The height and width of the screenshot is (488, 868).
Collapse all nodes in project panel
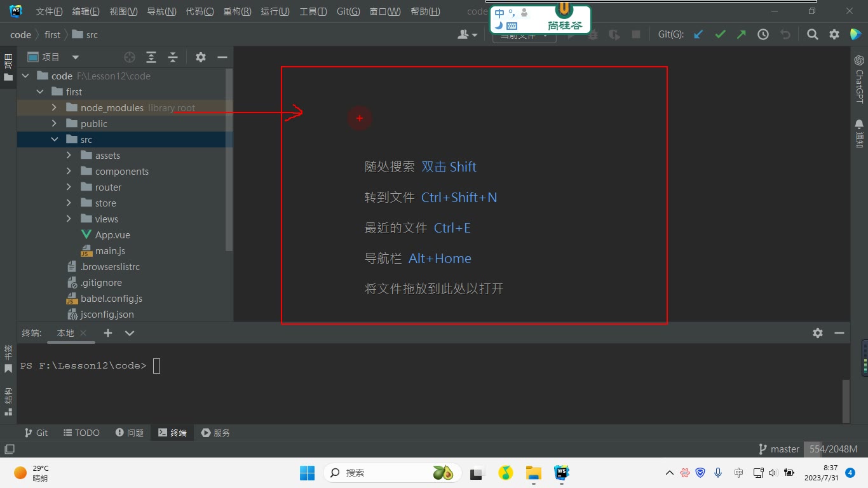point(173,57)
